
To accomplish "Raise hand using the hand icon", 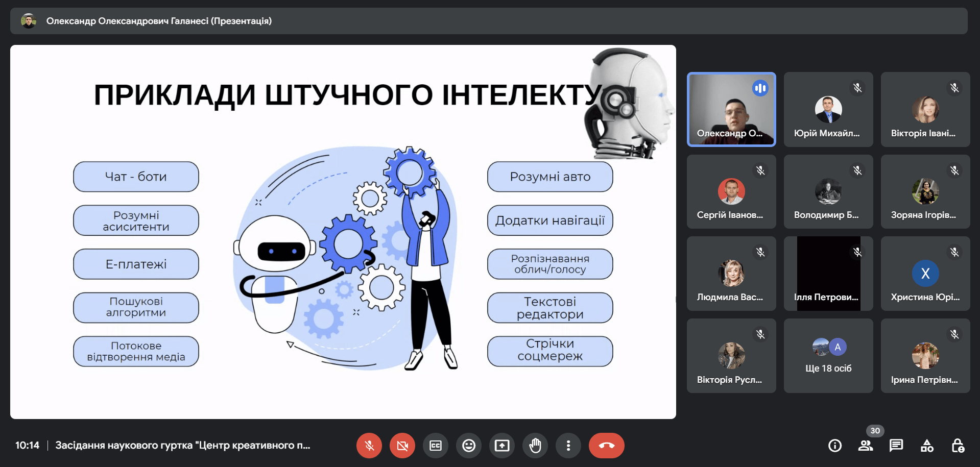I will tap(535, 446).
